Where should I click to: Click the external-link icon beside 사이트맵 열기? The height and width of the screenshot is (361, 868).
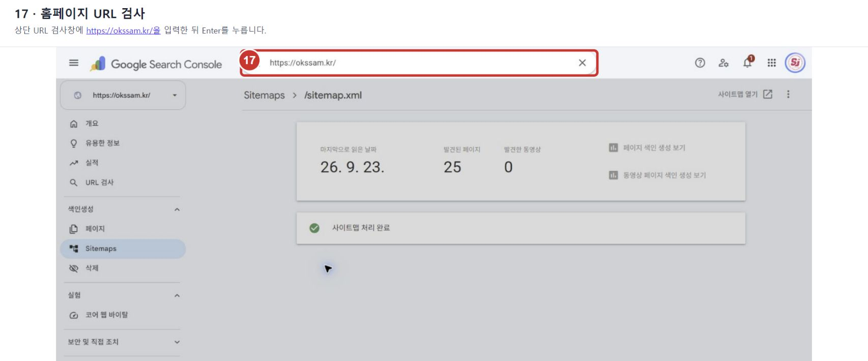[x=768, y=94]
